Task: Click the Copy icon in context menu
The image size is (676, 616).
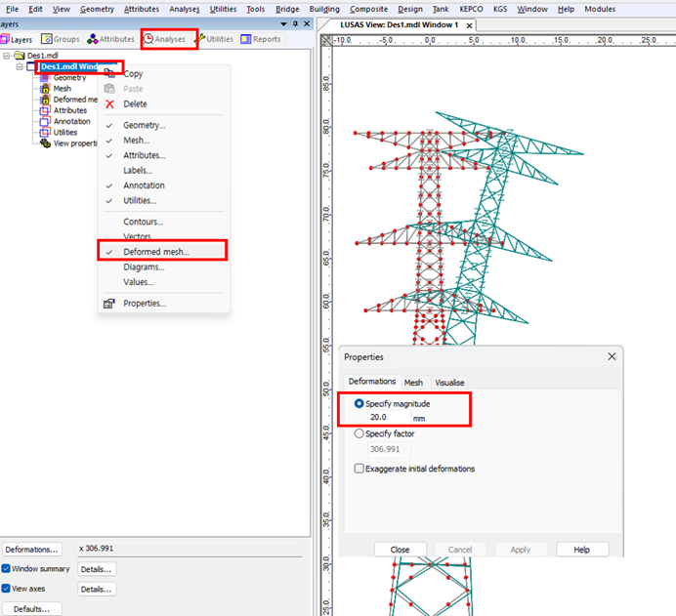Action: pyautogui.click(x=109, y=73)
